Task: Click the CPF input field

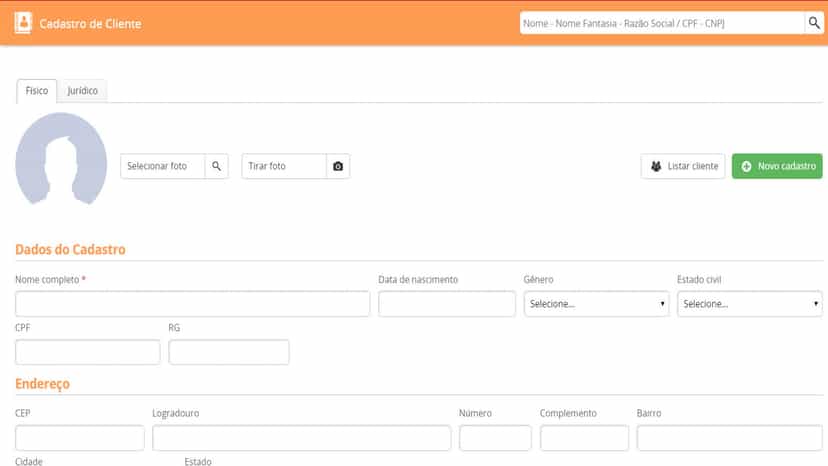Action: pos(88,352)
